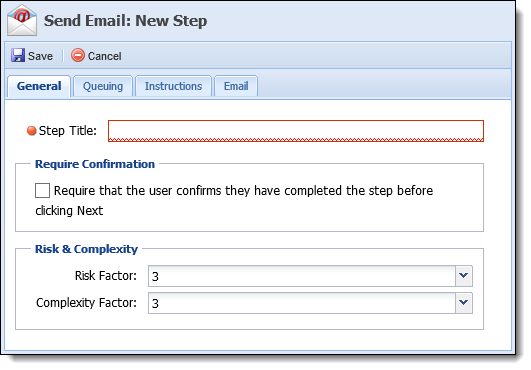
Task: Click the Require Confirmation group heading
Action: pyautogui.click(x=95, y=164)
